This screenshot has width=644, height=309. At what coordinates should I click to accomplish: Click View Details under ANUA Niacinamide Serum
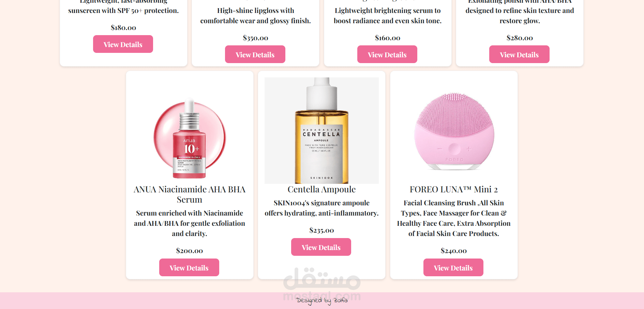point(189,267)
